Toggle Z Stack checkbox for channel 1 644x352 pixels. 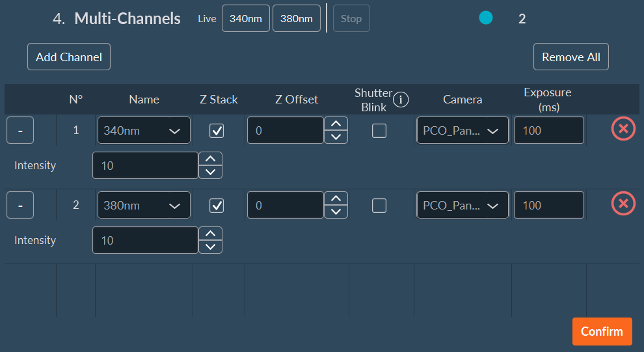coord(217,131)
